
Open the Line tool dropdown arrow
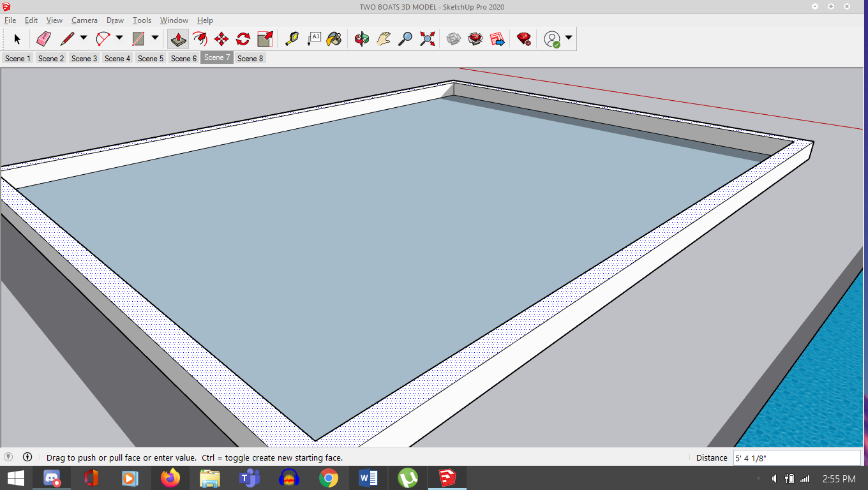84,38
